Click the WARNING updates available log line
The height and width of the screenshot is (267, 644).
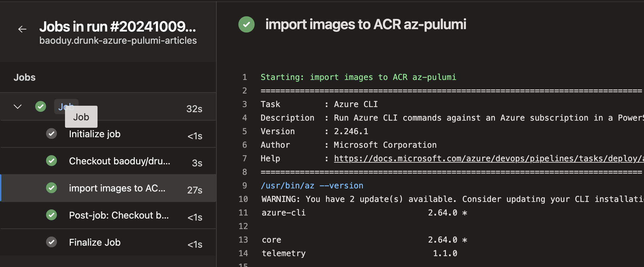pos(452,199)
